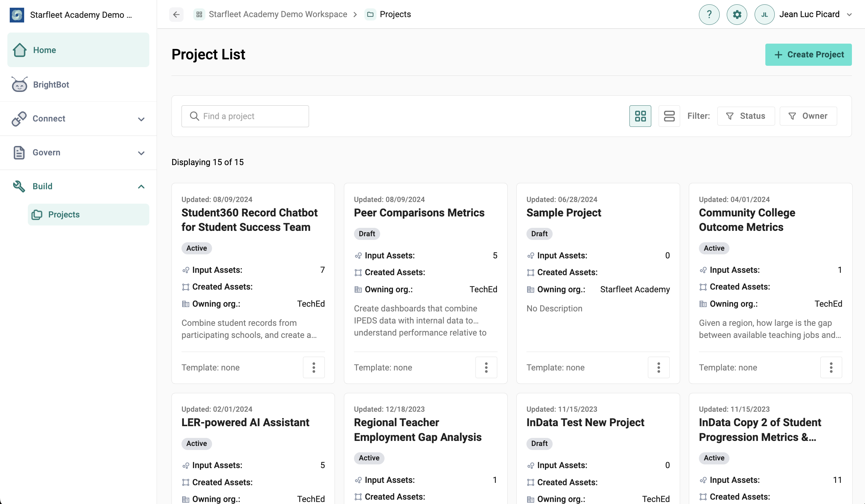865x504 pixels.
Task: Click the Build tools icon
Action: click(19, 187)
